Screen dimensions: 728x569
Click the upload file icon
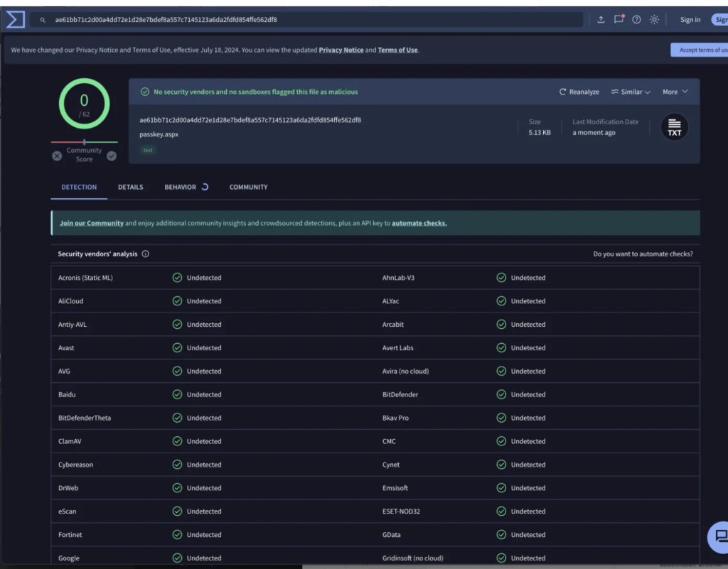pyautogui.click(x=601, y=19)
